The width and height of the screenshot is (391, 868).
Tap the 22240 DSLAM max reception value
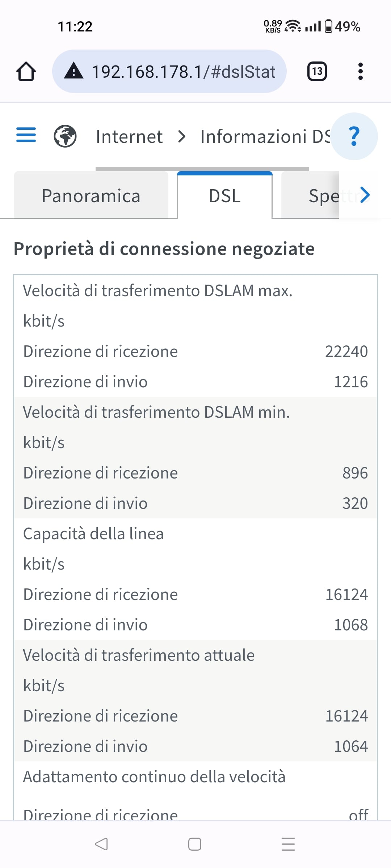pyautogui.click(x=346, y=352)
